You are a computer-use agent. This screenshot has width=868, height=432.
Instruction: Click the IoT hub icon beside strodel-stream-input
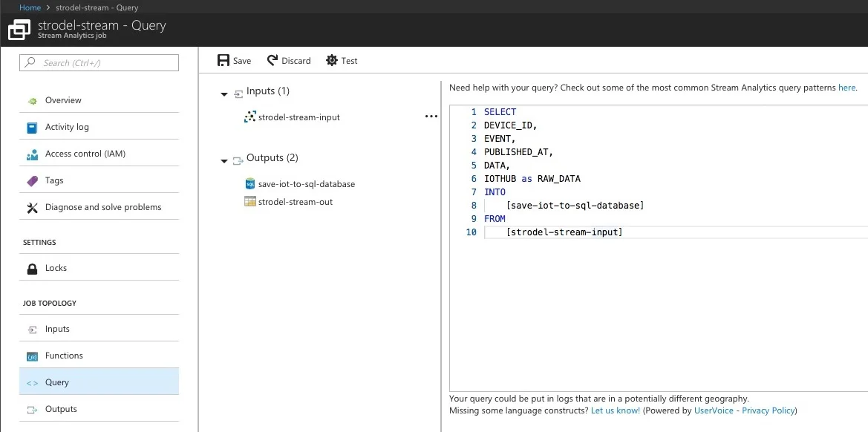(249, 117)
